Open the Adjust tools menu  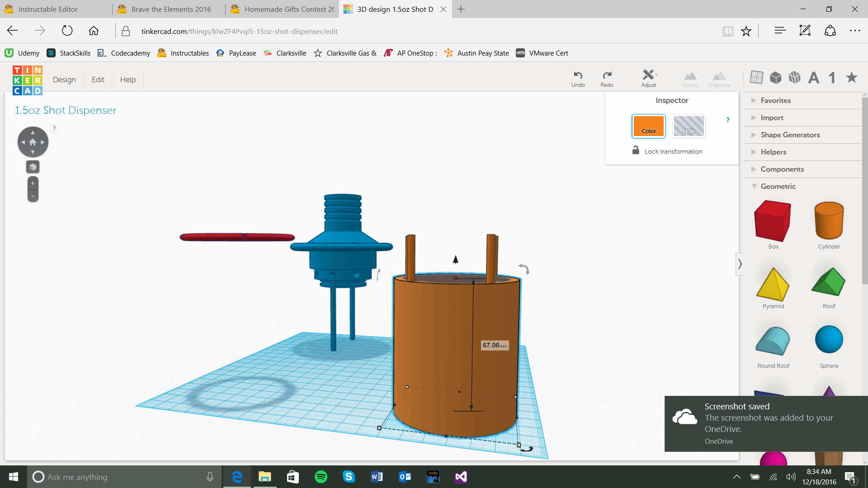coord(648,75)
